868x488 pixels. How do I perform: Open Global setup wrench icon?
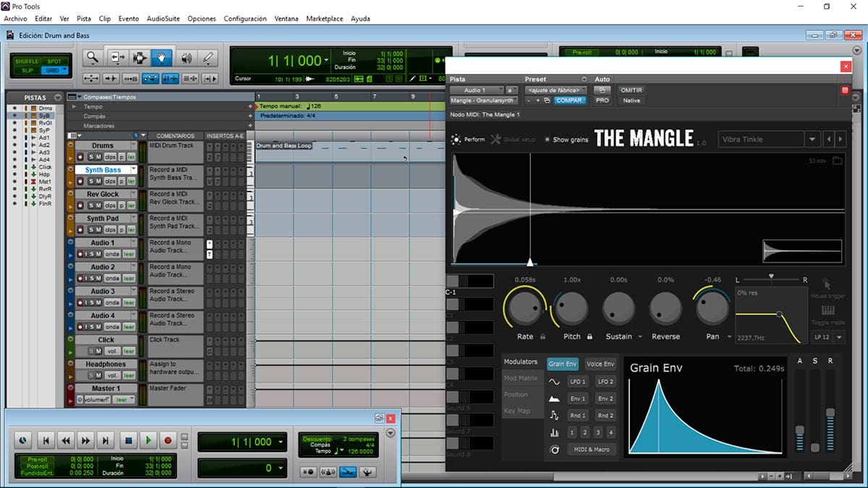(x=495, y=140)
